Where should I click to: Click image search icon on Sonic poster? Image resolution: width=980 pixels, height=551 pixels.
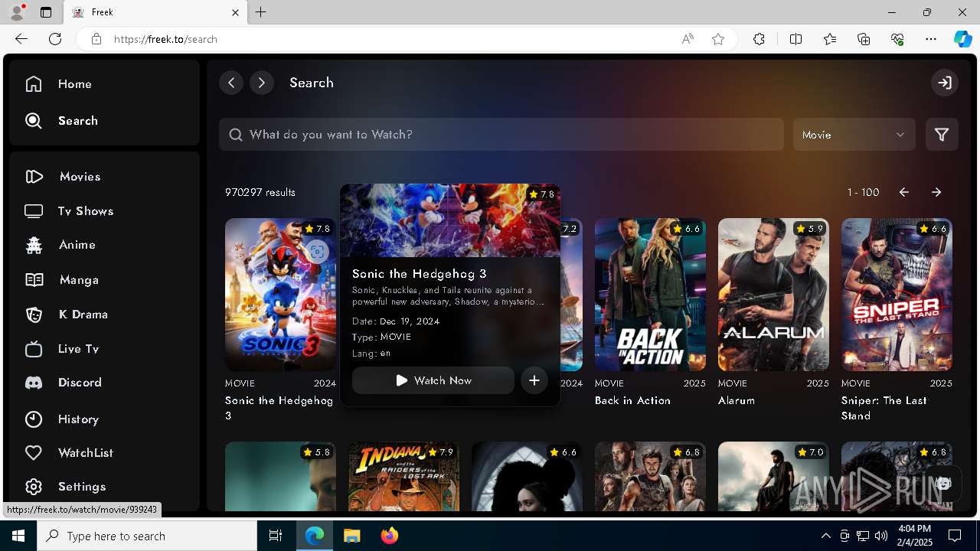[x=317, y=251]
